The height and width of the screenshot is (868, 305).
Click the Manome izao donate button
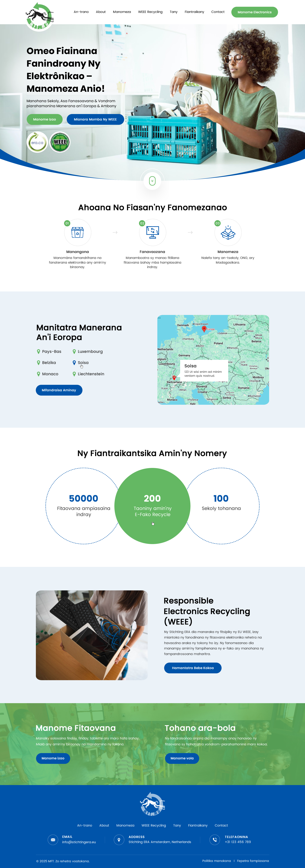53,758
